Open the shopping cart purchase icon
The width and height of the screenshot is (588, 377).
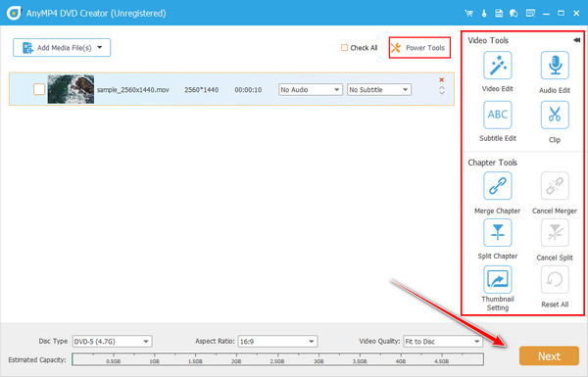[x=468, y=13]
